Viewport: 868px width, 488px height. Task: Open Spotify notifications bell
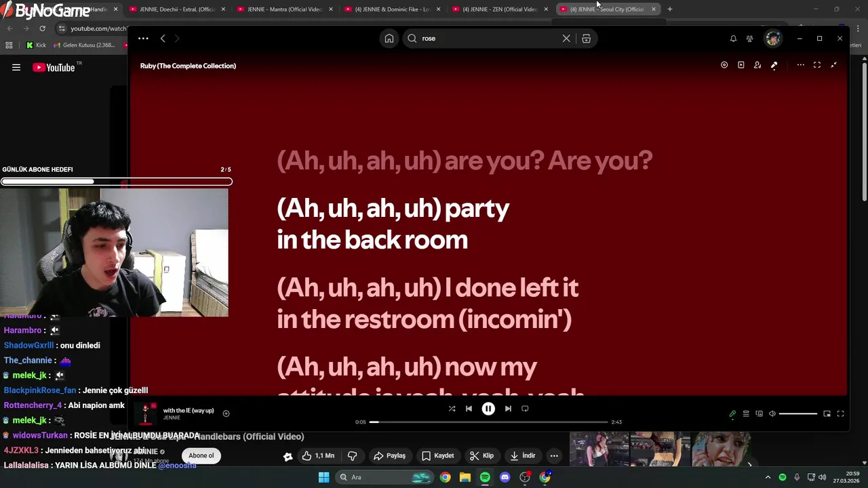733,39
